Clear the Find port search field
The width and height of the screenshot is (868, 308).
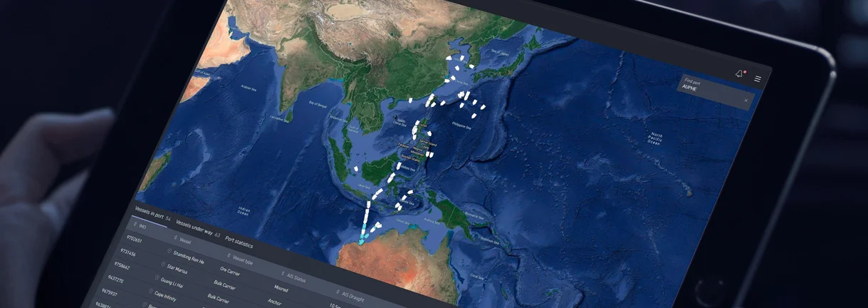[746, 101]
